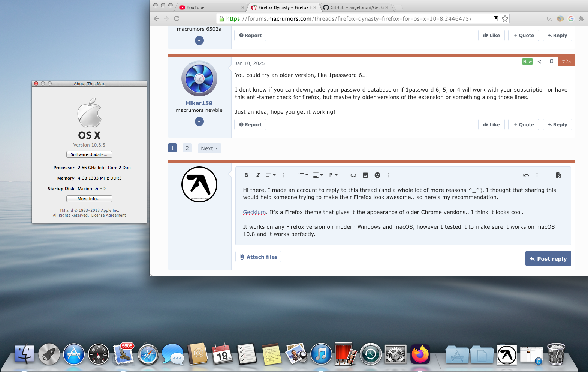Open more options next to the undo button

tap(537, 175)
